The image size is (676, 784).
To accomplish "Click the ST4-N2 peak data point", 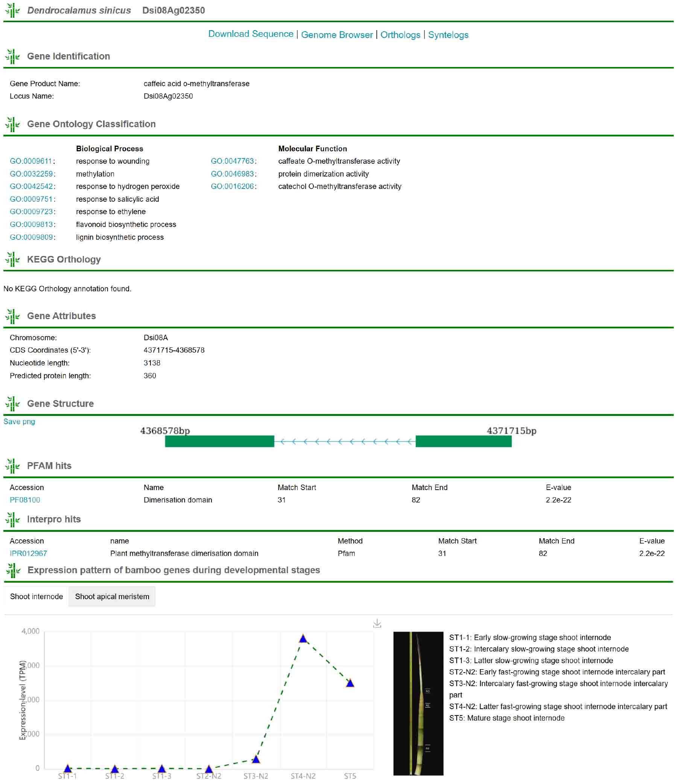I will tap(303, 639).
